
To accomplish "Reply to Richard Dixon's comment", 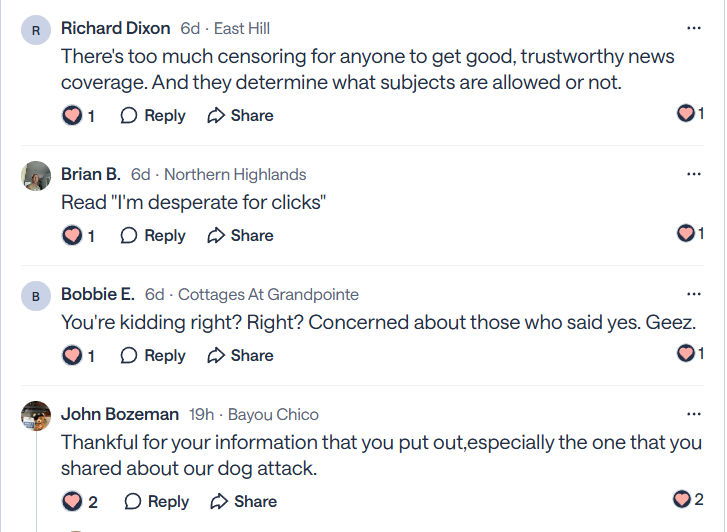I will click(x=153, y=116).
